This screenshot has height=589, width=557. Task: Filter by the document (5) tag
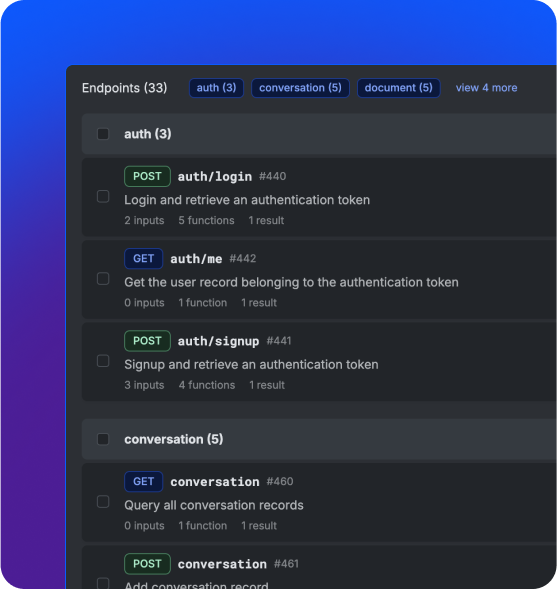point(399,88)
